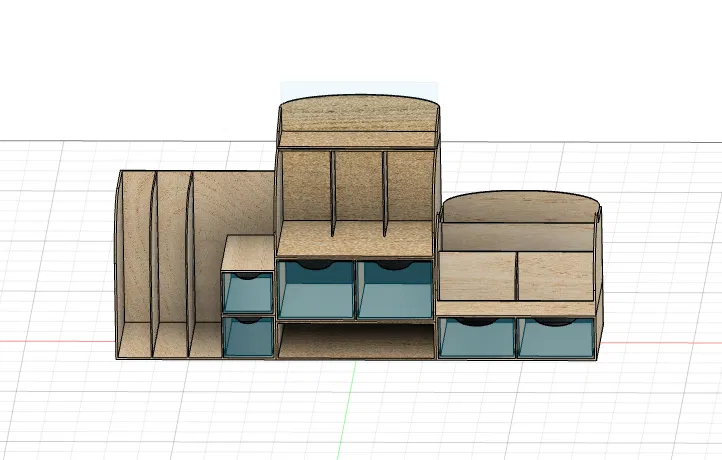Select the right unit's bottom-left blue drawer

pos(476,338)
